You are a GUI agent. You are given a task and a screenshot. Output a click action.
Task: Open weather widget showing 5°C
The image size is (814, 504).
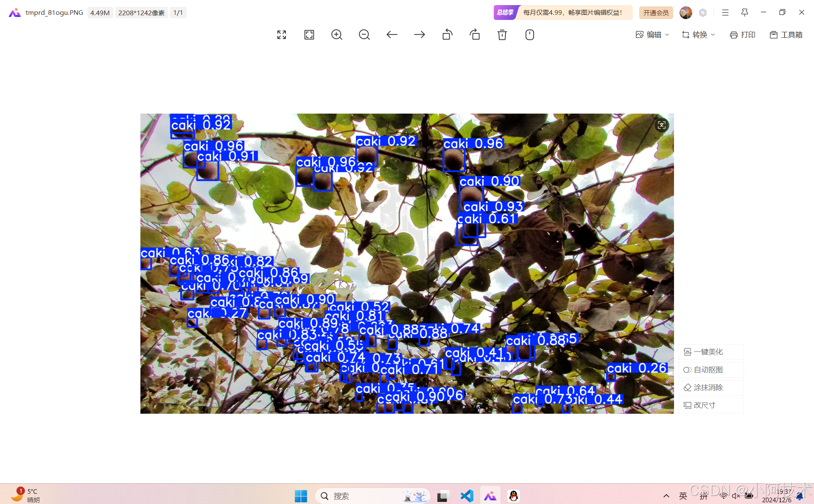[25, 495]
